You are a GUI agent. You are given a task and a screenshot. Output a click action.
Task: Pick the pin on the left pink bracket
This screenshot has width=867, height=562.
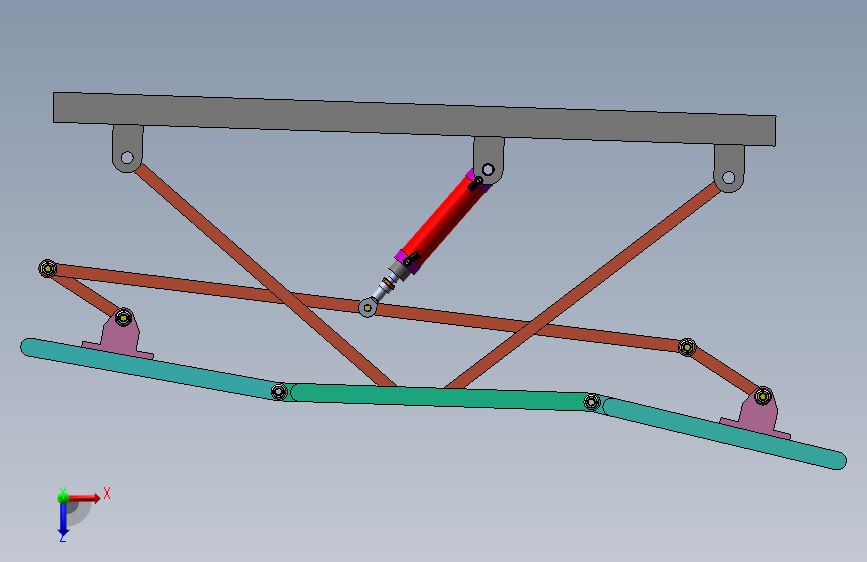[x=123, y=318]
